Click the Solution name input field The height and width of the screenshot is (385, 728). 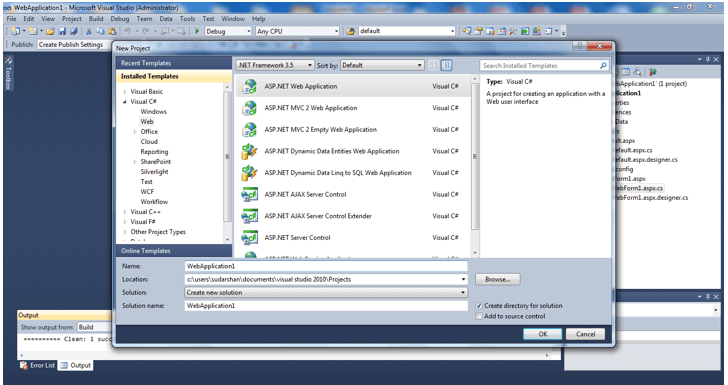[326, 306]
